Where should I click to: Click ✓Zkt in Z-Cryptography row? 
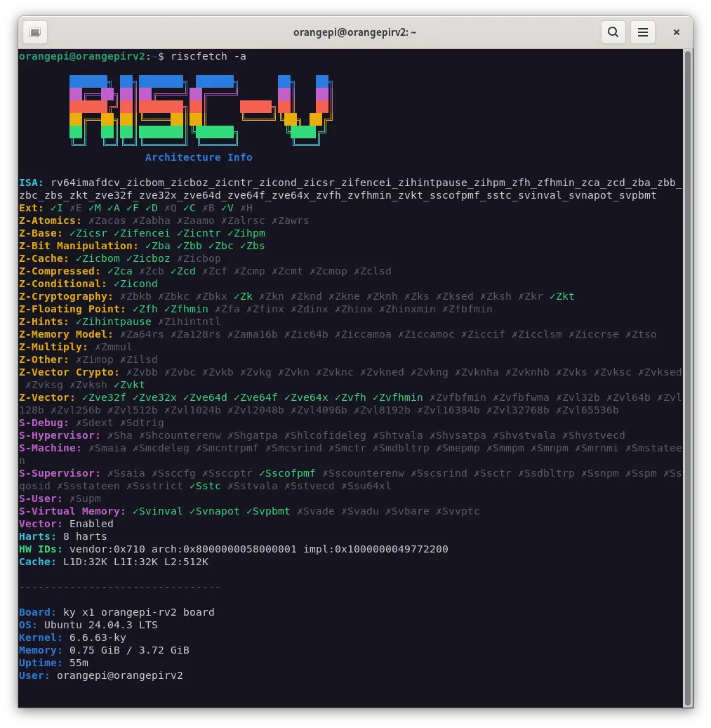click(x=562, y=296)
